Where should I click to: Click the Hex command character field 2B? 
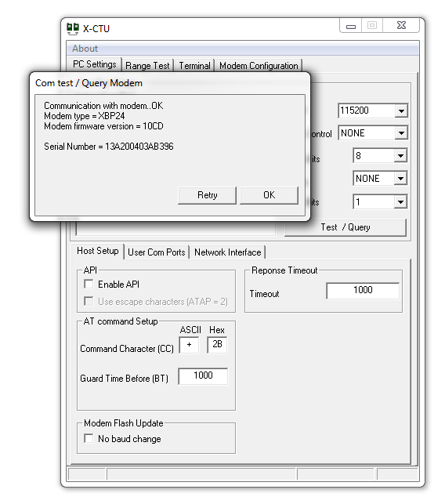pos(217,345)
